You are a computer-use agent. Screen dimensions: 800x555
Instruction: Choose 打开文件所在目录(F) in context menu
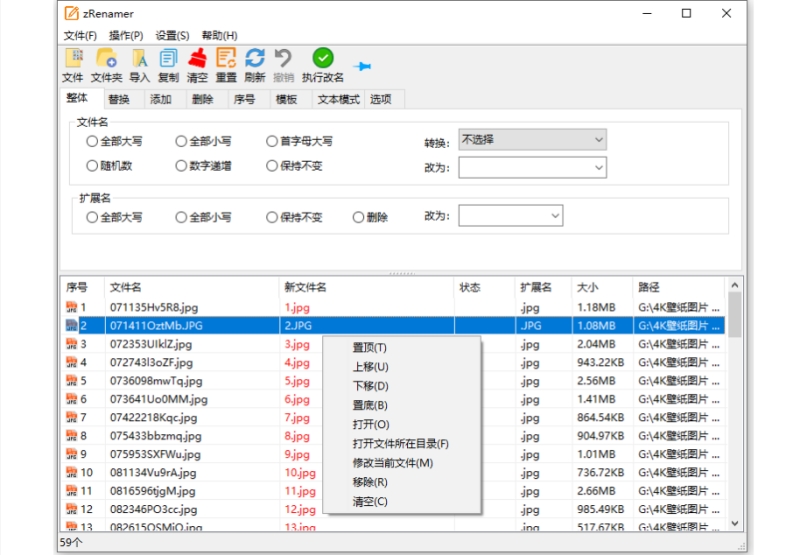pyautogui.click(x=402, y=444)
